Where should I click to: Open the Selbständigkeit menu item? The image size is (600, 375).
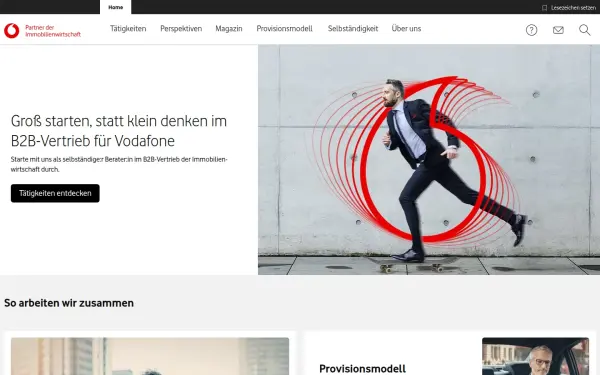point(353,29)
